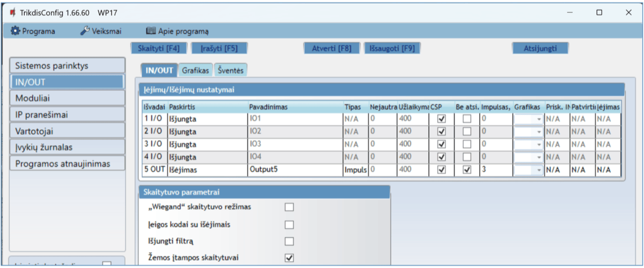This screenshot has height=268, width=644.
Task: Click the Apie programą book icon
Action: coord(151,31)
